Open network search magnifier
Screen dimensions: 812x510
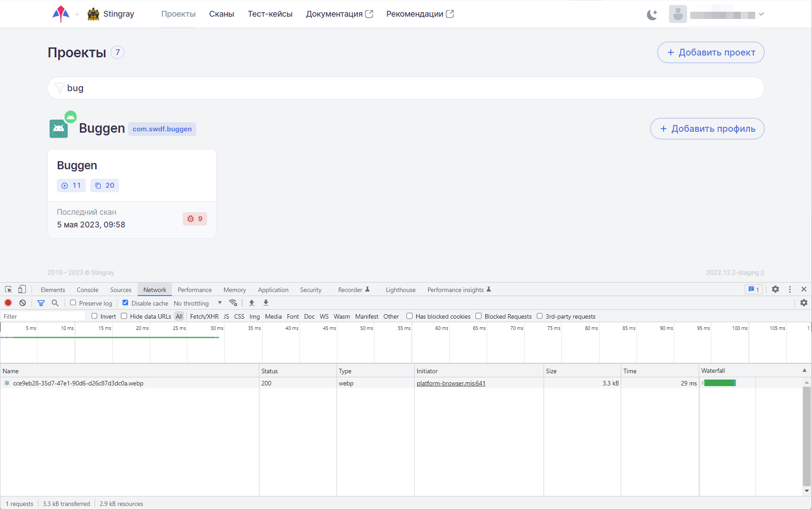[x=55, y=303]
